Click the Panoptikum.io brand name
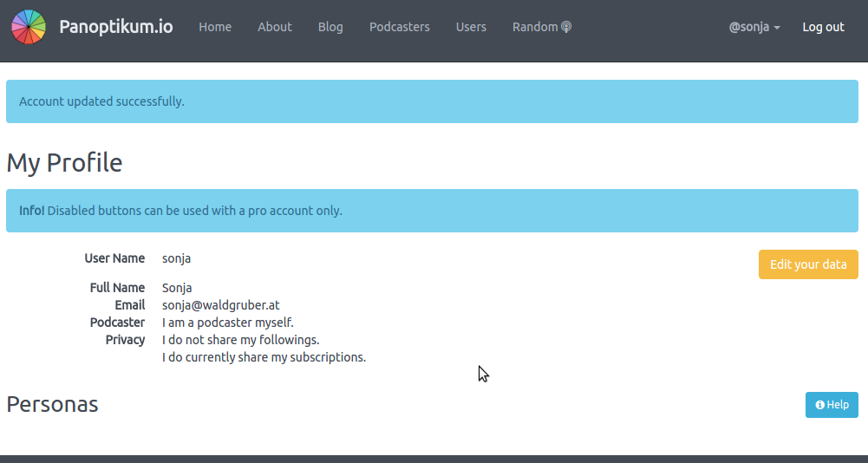Screen dimensions: 868x463 (116, 27)
